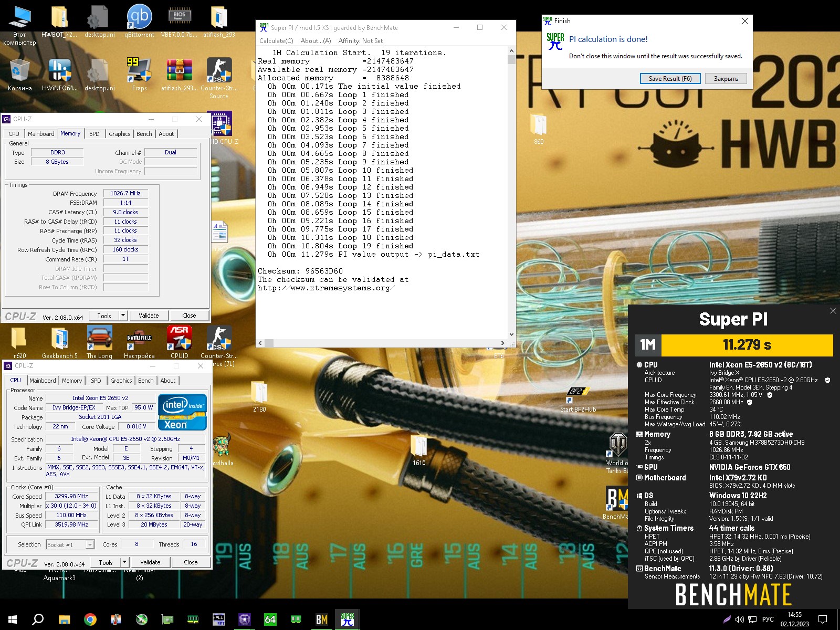
Task: Click Affinity: Not Set menu item
Action: point(360,41)
